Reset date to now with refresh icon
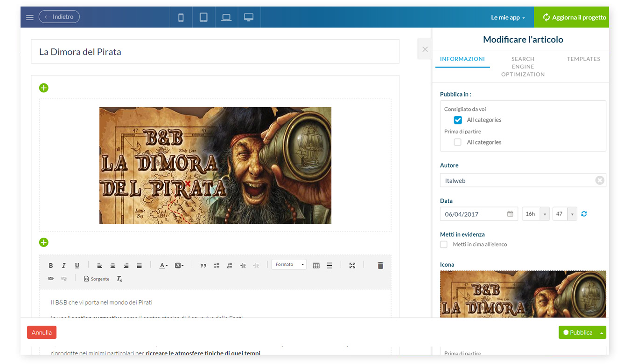The width and height of the screenshot is (630, 364). pyautogui.click(x=584, y=214)
